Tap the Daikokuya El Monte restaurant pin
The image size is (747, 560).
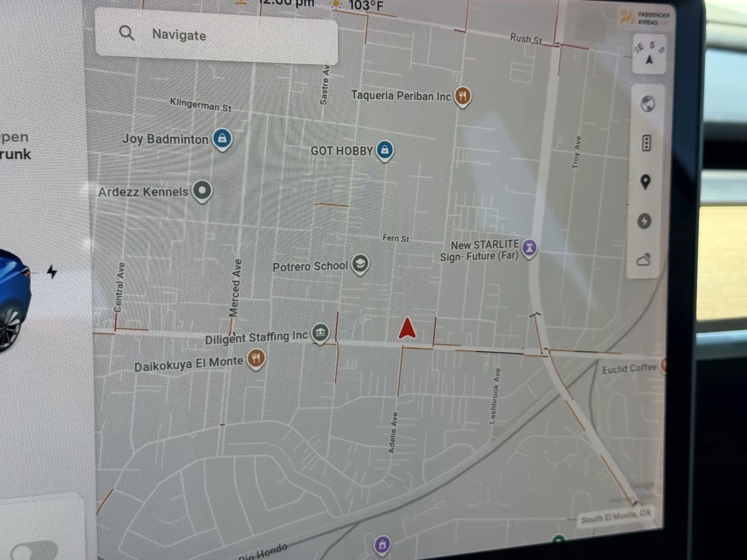click(x=256, y=359)
